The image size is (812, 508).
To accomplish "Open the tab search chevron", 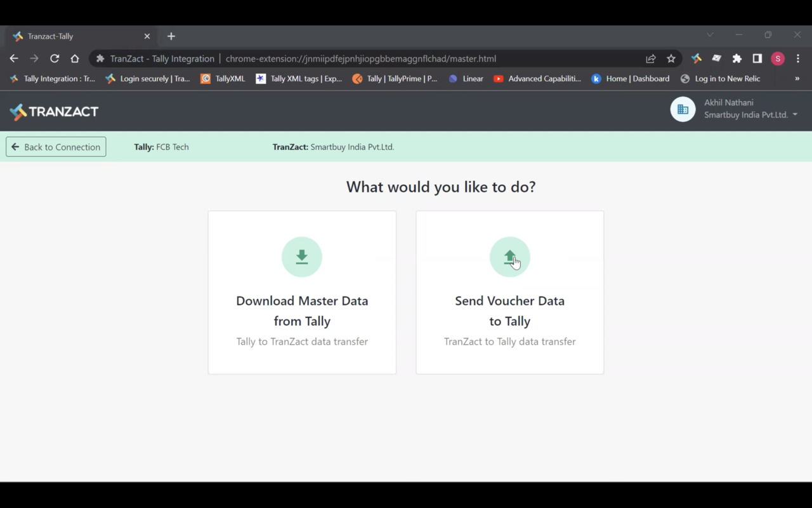I will (x=710, y=35).
